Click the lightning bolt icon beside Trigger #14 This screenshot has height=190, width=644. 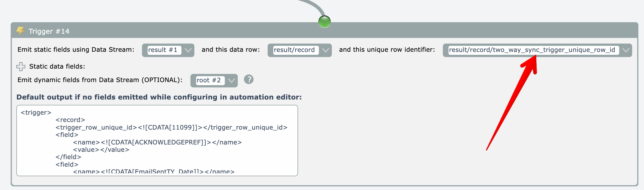pyautogui.click(x=20, y=30)
